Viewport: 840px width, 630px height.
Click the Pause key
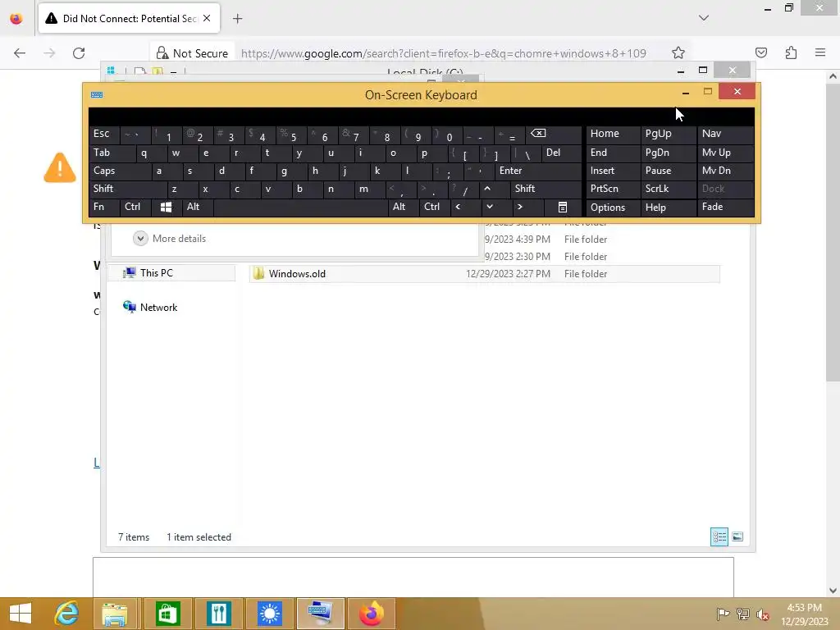(668, 171)
